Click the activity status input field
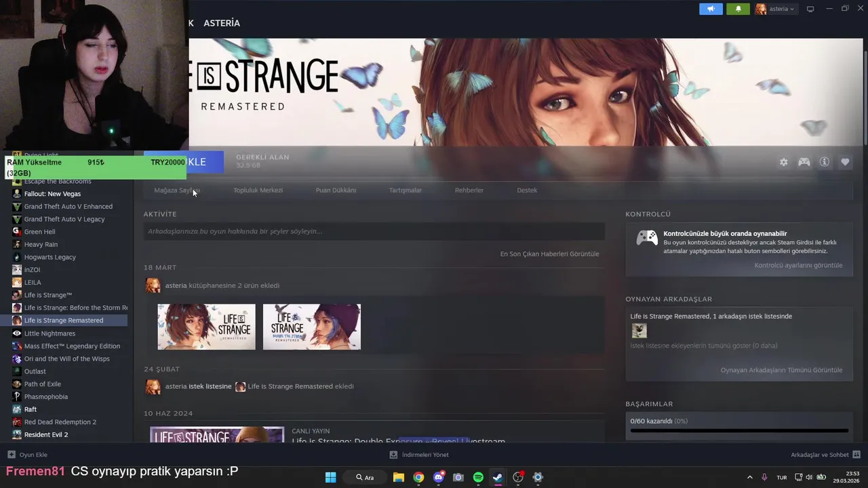The width and height of the screenshot is (868, 488). pyautogui.click(x=374, y=231)
